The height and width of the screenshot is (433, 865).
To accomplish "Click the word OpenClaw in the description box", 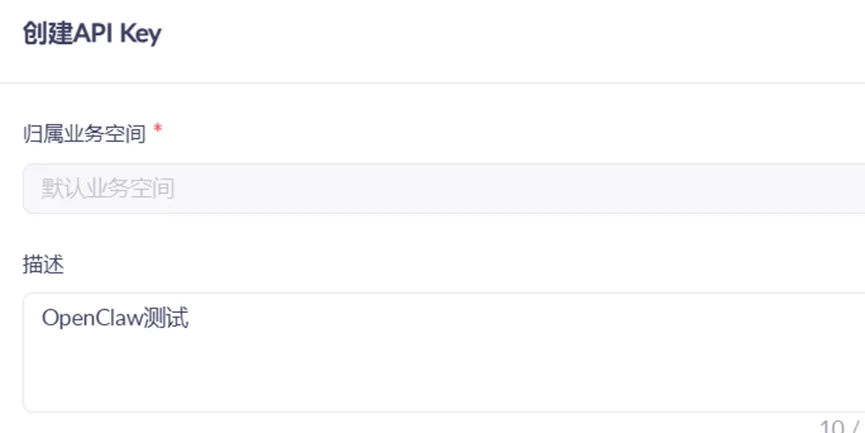I will 95,319.
